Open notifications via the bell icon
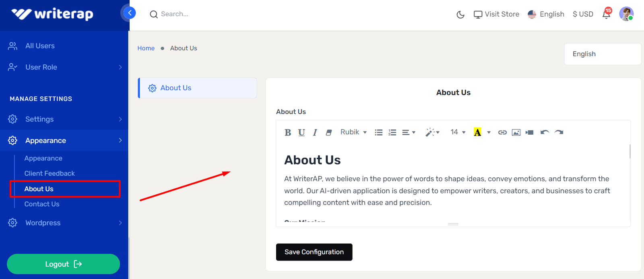This screenshot has height=279, width=644. click(x=607, y=14)
